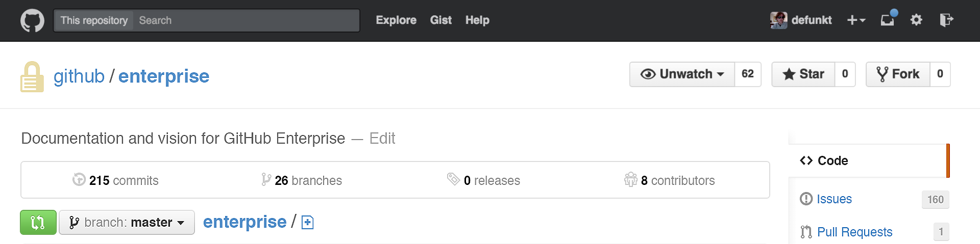Click the sign out icon
The image size is (980, 244).
click(946, 20)
